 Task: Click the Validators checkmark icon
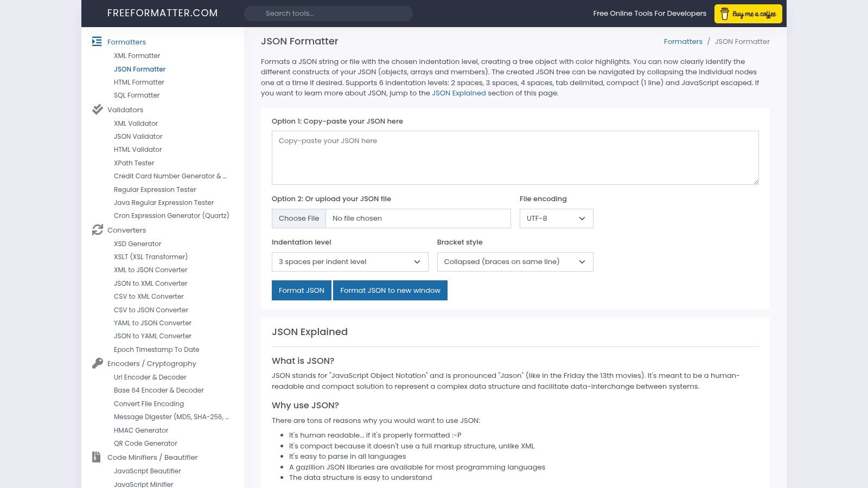pos(97,109)
